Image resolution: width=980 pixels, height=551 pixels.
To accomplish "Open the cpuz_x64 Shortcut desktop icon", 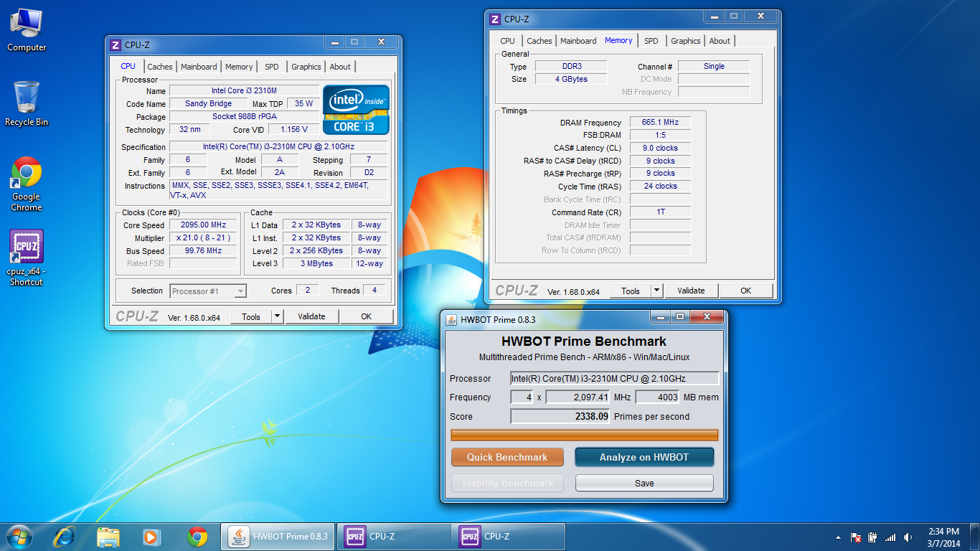I will click(x=27, y=258).
